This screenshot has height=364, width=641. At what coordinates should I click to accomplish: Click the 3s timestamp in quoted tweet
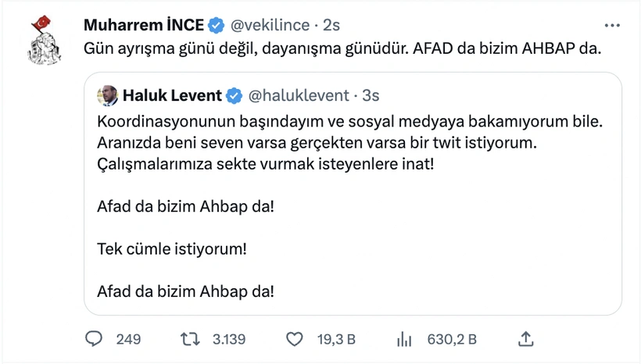click(370, 96)
